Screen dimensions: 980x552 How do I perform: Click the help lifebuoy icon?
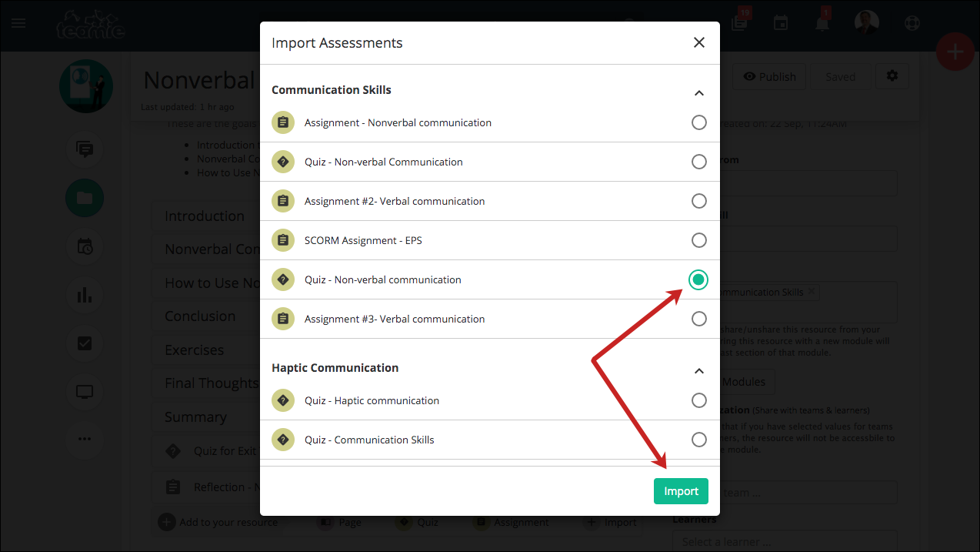[x=912, y=23]
